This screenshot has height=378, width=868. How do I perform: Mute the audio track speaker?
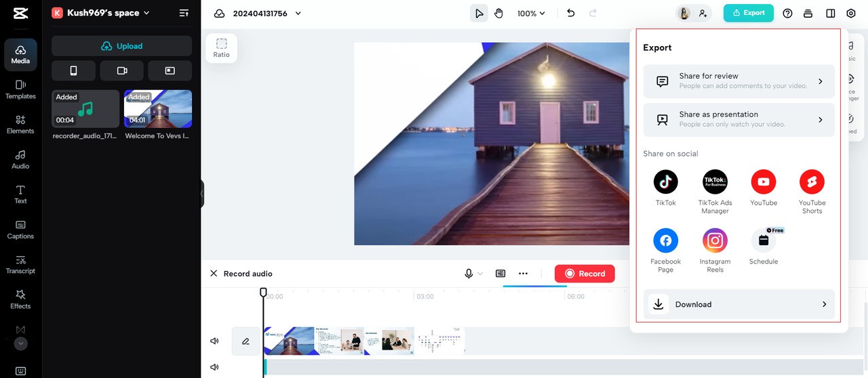tap(214, 367)
